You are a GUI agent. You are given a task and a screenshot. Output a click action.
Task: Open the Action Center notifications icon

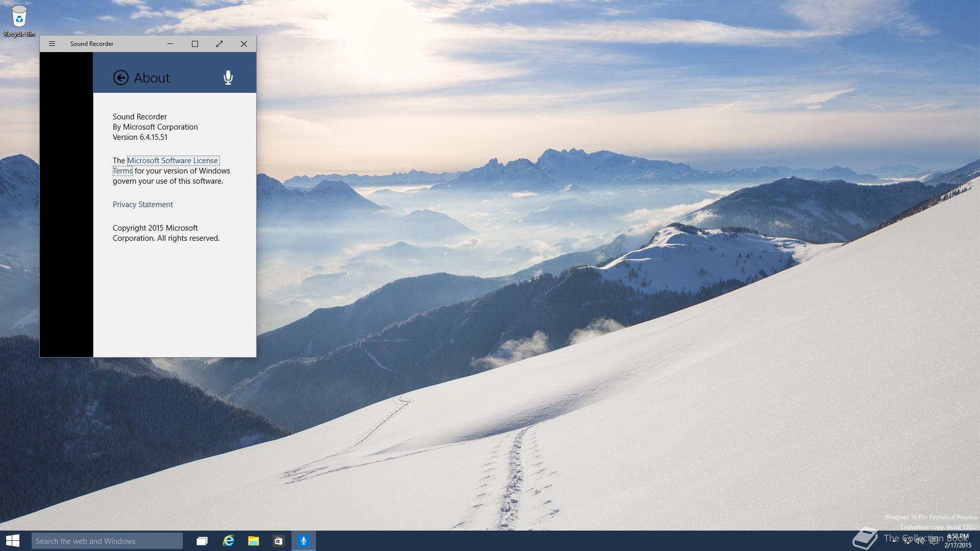(x=934, y=541)
